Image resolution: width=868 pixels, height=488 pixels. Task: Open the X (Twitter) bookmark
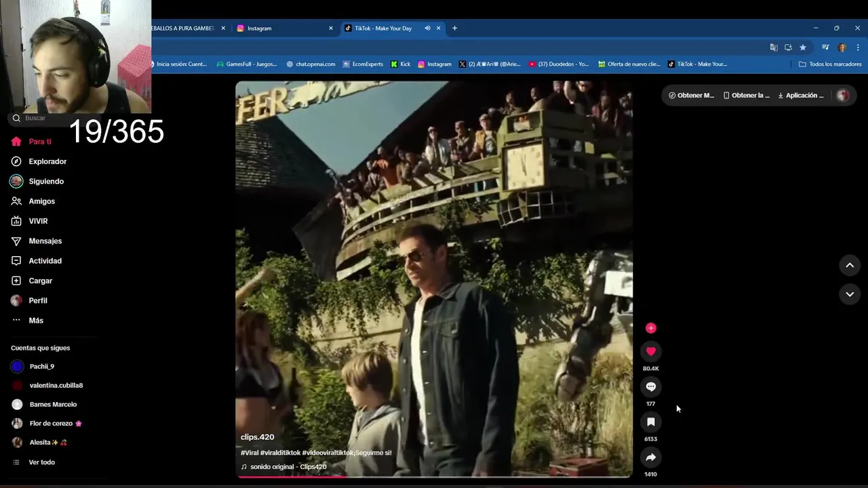[x=490, y=64]
